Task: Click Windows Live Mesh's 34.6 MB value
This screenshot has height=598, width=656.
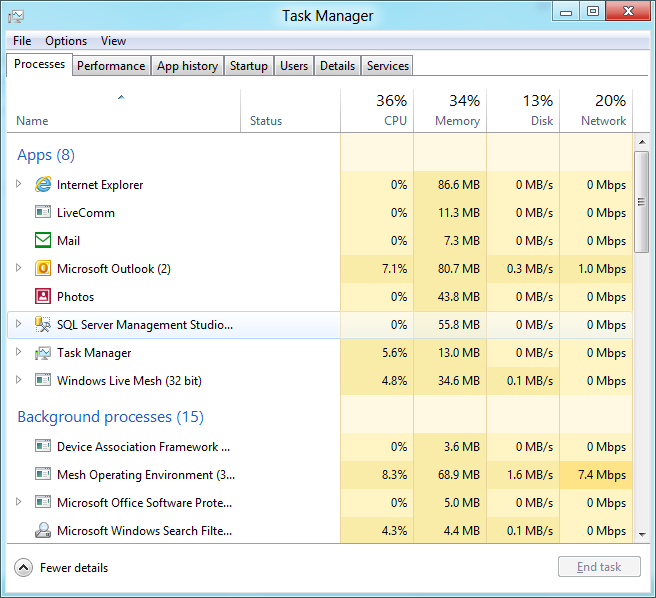Action: (459, 381)
